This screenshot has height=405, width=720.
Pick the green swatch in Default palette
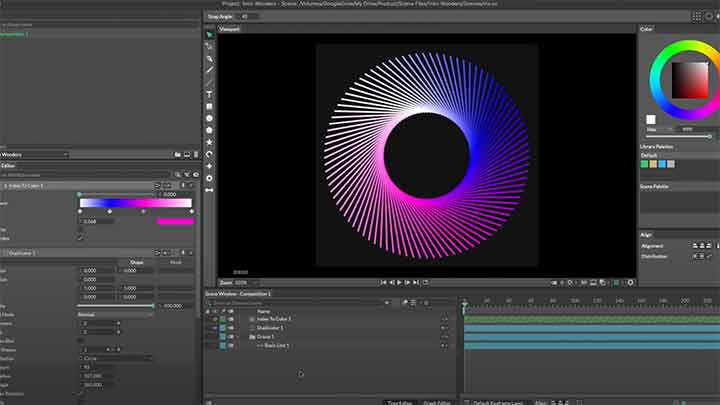644,164
